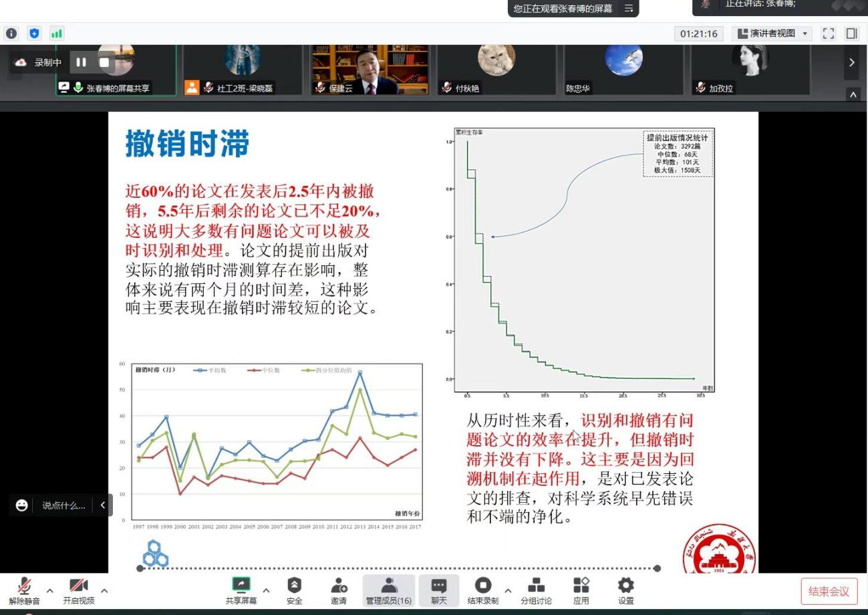
Task: Click the 四分位值均值 legend entry
Action: click(325, 370)
